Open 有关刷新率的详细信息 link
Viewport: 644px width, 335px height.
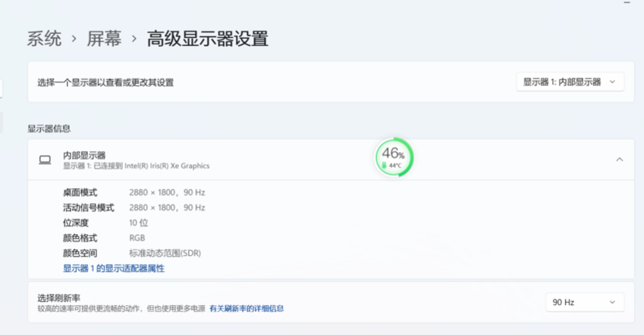(246, 308)
